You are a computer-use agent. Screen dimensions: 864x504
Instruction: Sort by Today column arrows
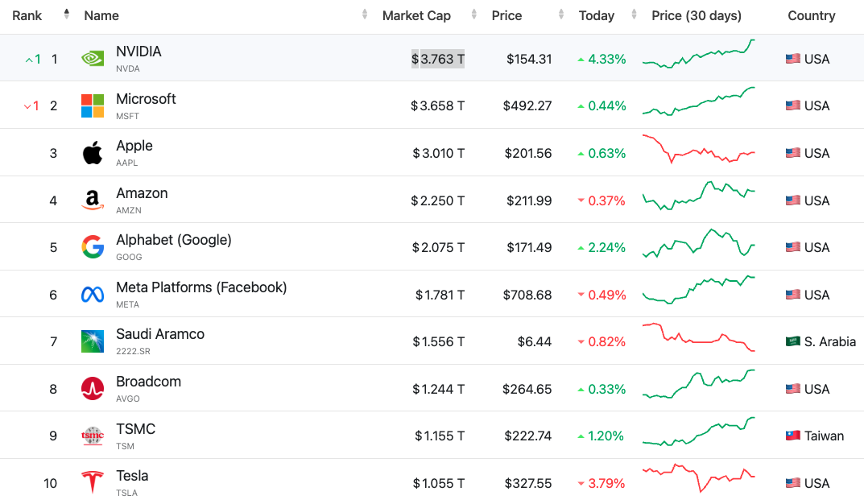click(x=634, y=14)
